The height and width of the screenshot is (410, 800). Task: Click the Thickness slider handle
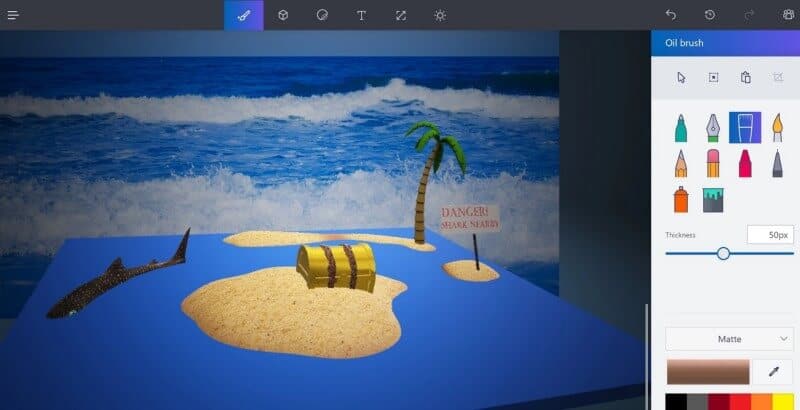[x=723, y=254]
